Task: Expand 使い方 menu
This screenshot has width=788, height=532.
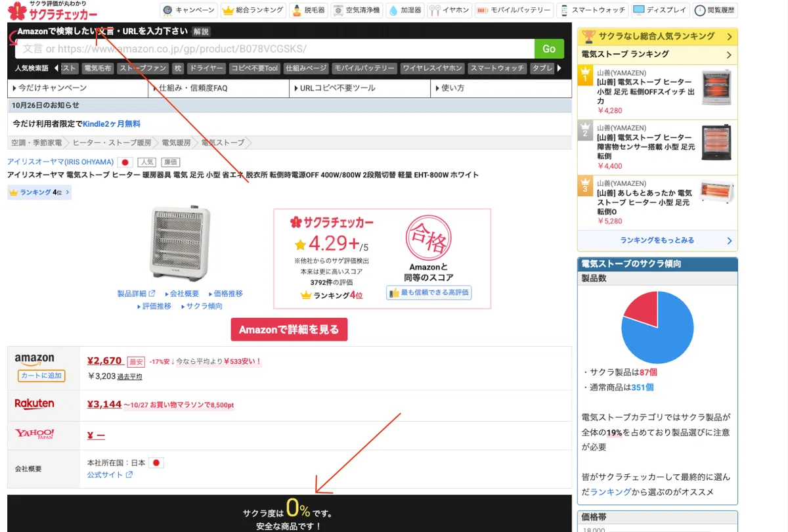Action: [x=501, y=88]
